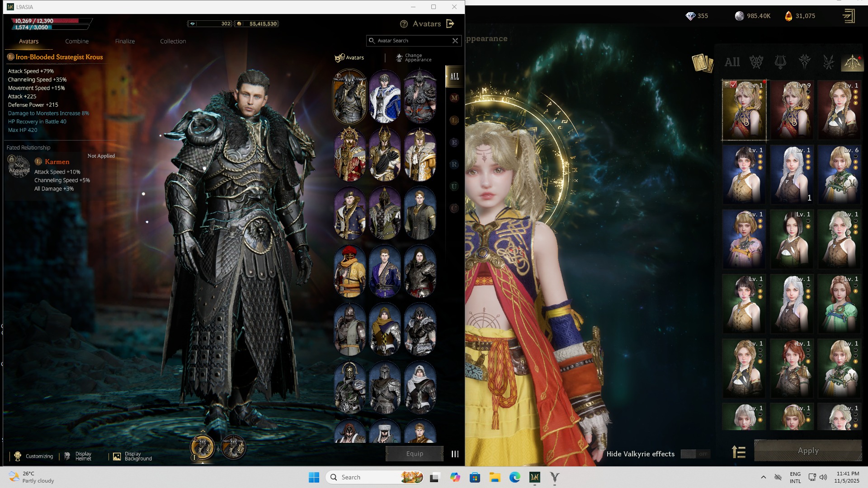Image resolution: width=868 pixels, height=488 pixels.
Task: Open the Collection tab
Action: pos(173,41)
